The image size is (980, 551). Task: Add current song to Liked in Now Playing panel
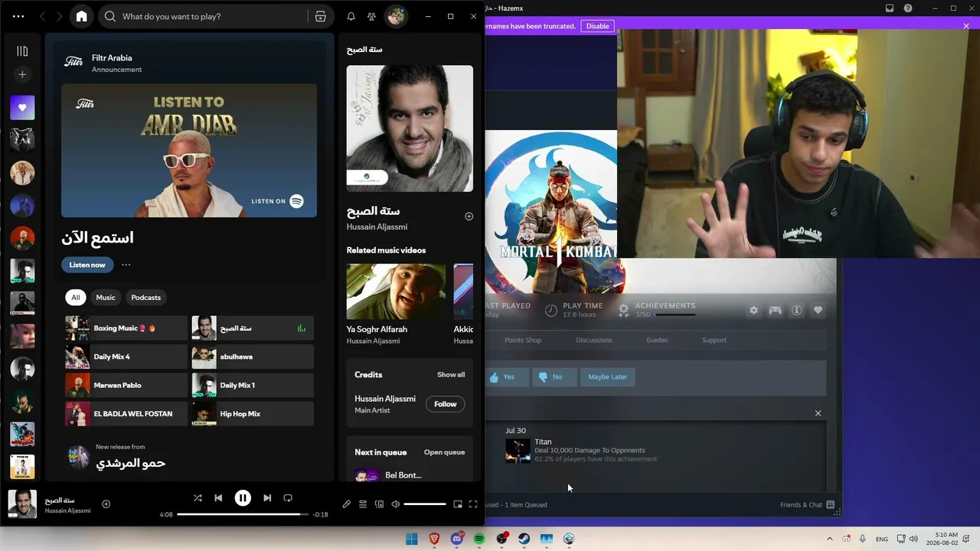click(x=469, y=217)
